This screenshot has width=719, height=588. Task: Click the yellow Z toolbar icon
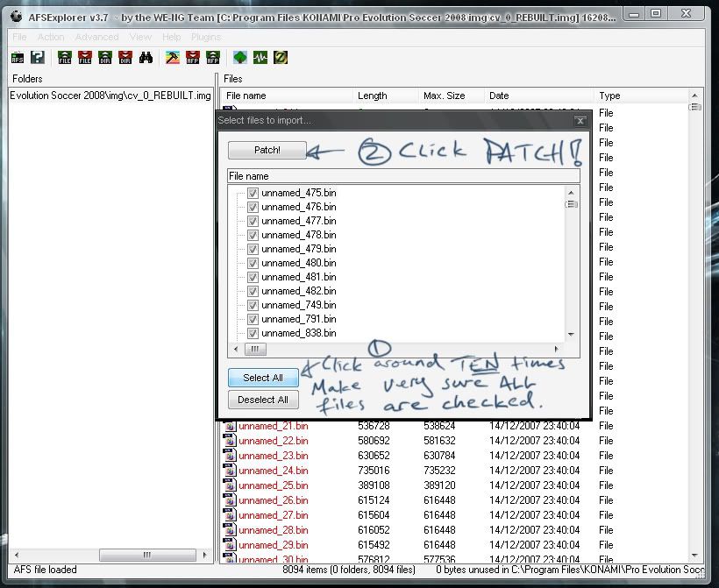pos(281,57)
